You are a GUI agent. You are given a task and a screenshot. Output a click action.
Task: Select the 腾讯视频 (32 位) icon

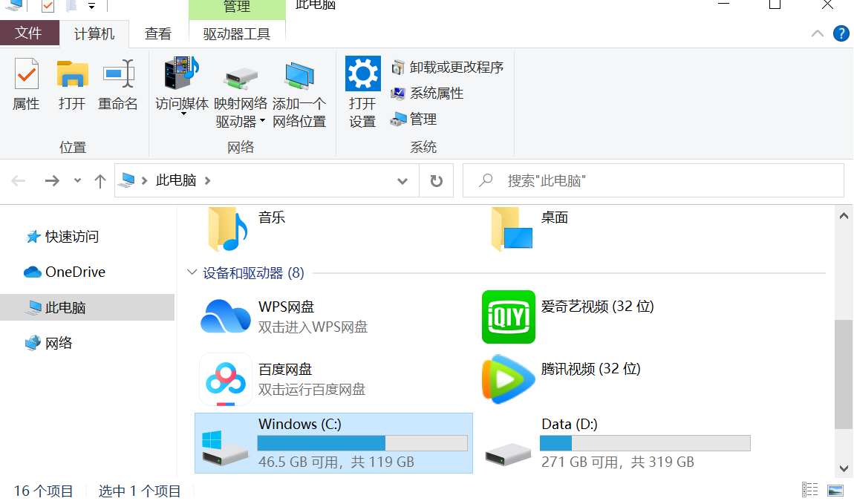coord(508,379)
